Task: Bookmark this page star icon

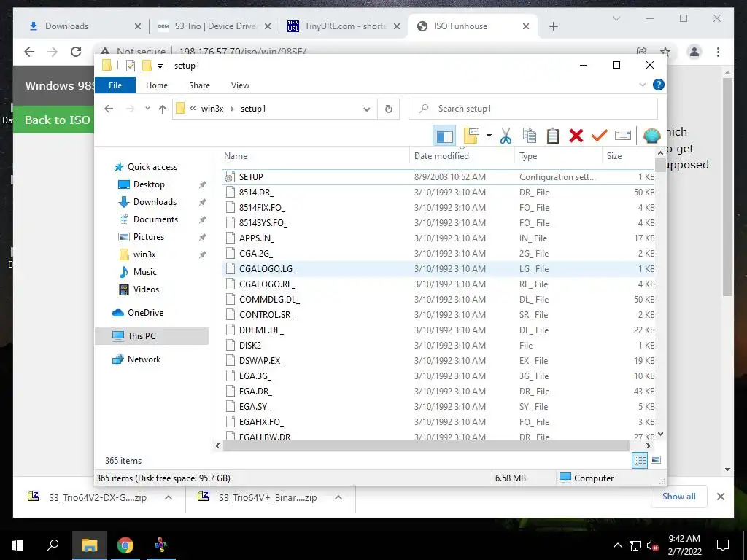Action: [x=665, y=52]
